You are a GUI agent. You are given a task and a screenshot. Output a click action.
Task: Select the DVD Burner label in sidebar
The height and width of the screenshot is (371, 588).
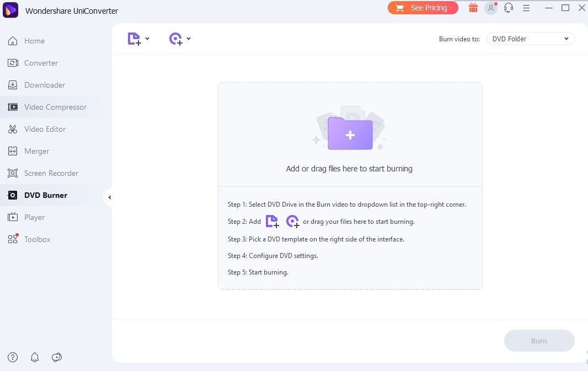click(46, 195)
